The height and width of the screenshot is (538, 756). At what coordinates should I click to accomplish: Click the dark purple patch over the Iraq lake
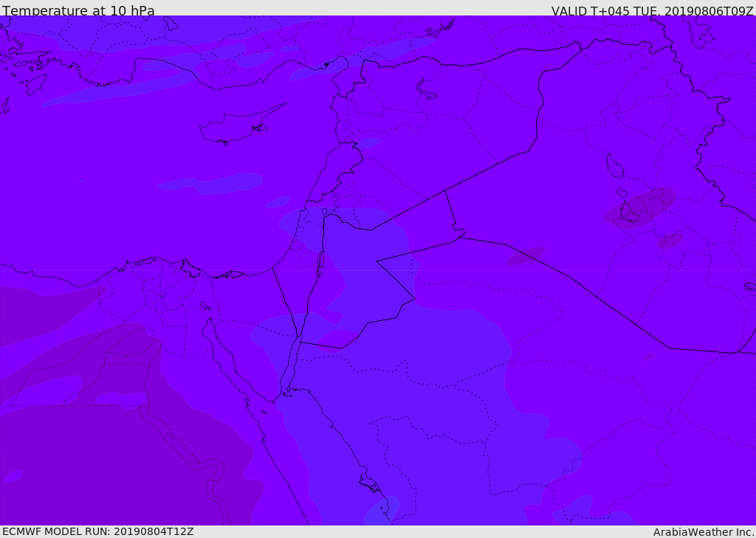point(639,208)
